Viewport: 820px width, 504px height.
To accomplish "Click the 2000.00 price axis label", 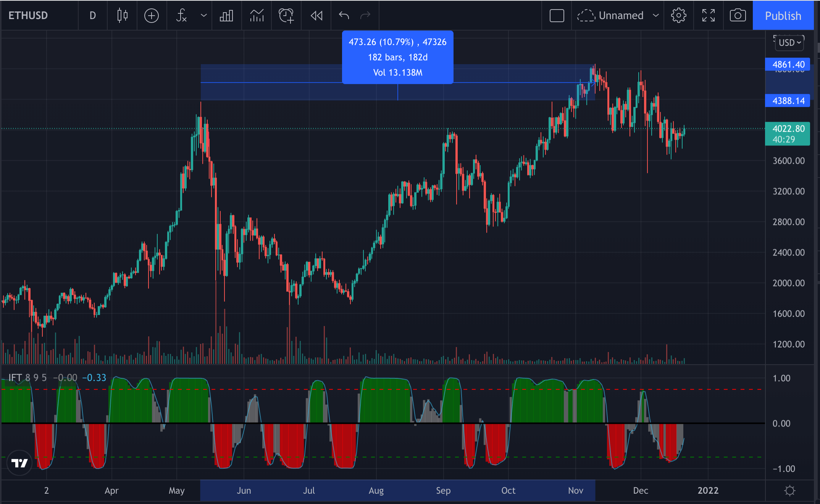I will pos(788,283).
